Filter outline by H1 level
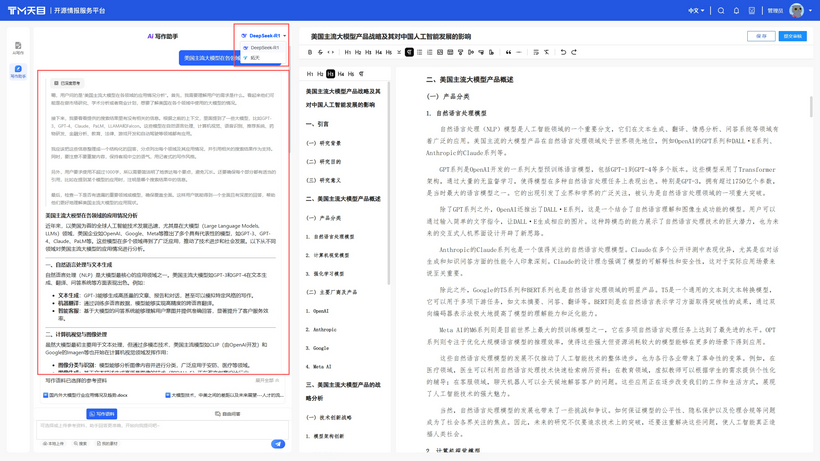The width and height of the screenshot is (820, 461). [310, 74]
